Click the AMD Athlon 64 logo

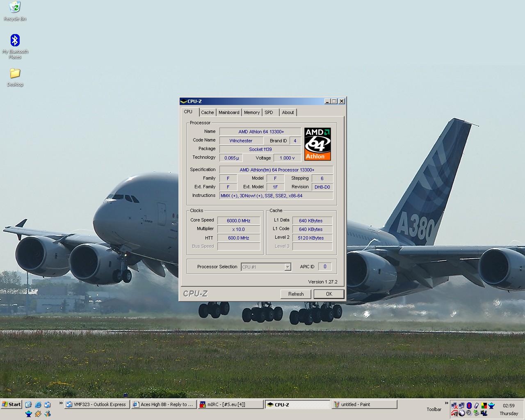[x=317, y=144]
